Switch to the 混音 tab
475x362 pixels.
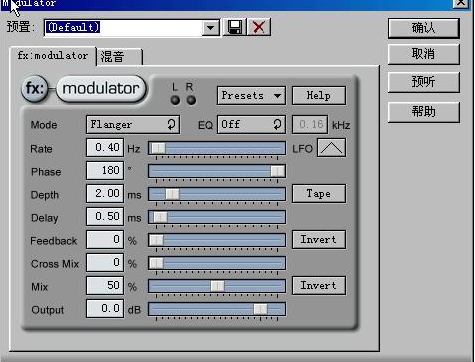click(x=119, y=57)
